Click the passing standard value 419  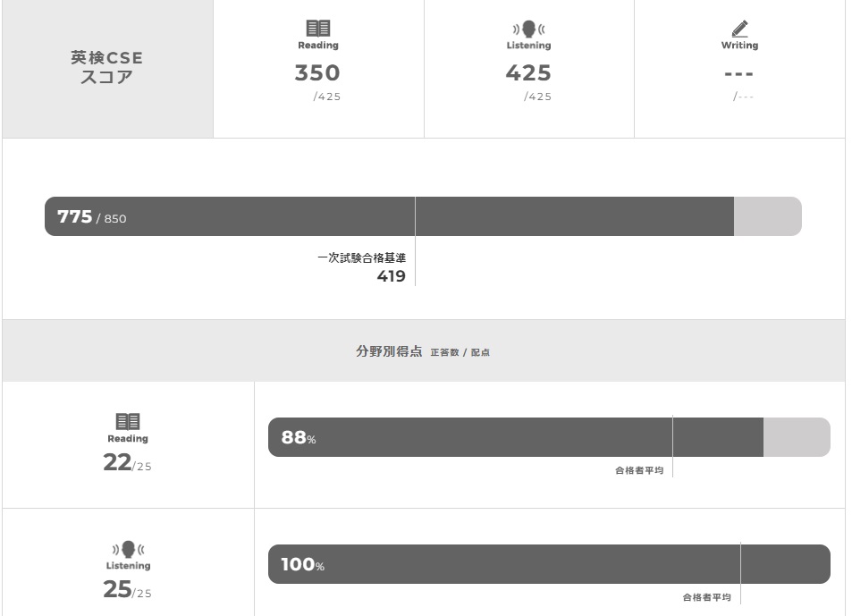(391, 276)
